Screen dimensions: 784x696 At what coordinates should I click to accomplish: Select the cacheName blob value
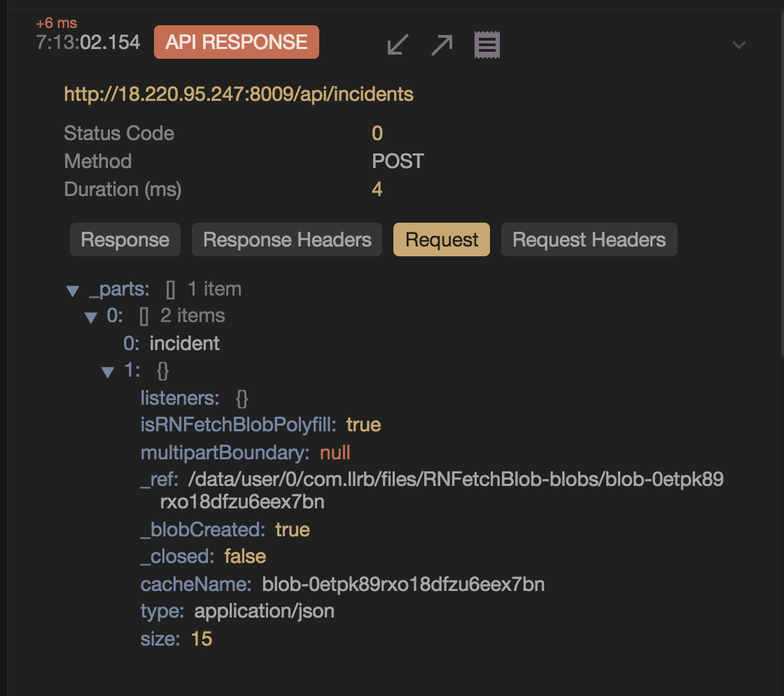point(403,584)
